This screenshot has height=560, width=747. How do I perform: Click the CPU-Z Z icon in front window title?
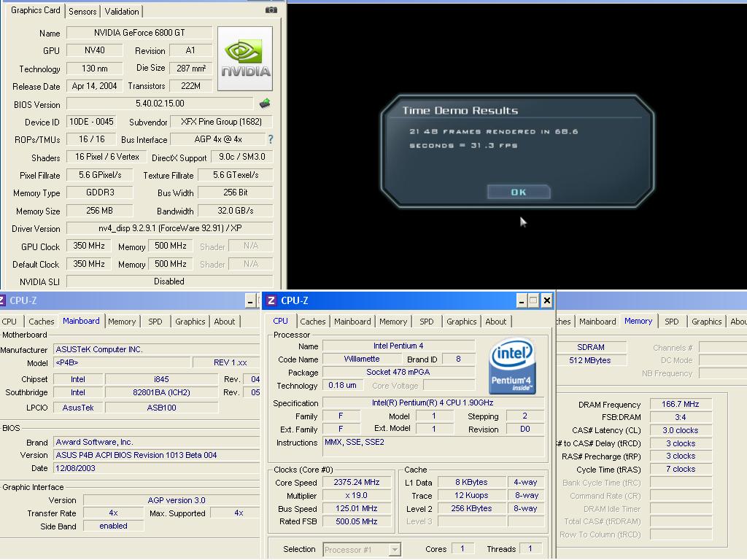coord(271,300)
